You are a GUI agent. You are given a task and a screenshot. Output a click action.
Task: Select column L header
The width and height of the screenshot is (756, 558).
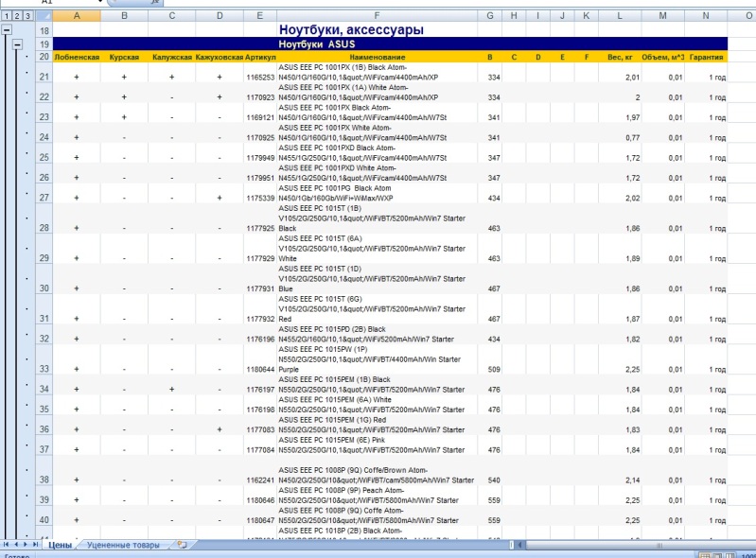tap(620, 16)
